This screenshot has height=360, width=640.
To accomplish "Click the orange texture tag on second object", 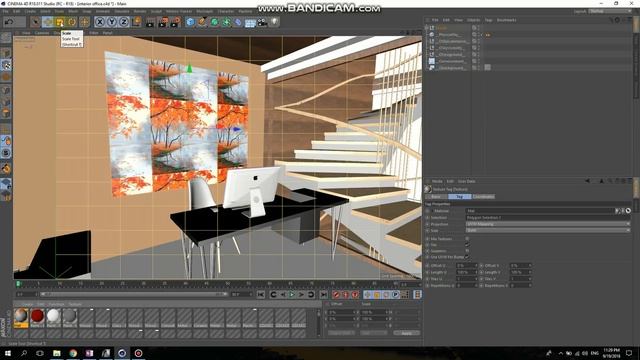I will (487, 35).
